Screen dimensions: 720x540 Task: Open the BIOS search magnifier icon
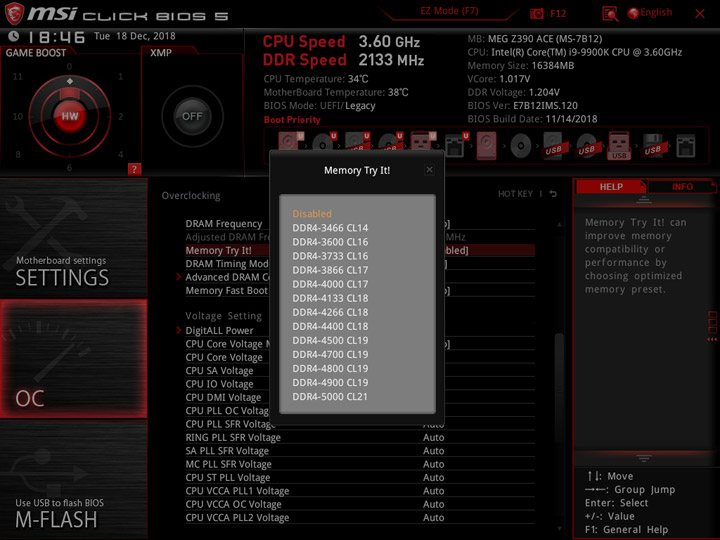tap(610, 14)
